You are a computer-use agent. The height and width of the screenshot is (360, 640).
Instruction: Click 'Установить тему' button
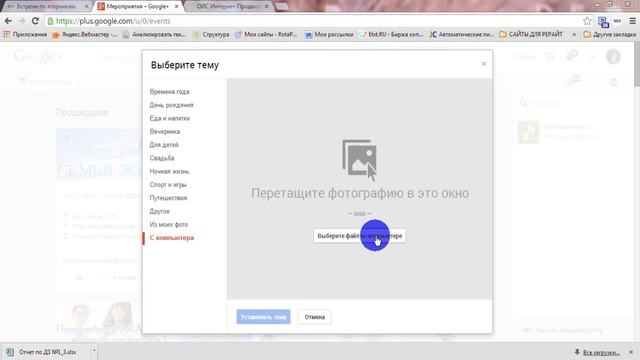coord(263,317)
